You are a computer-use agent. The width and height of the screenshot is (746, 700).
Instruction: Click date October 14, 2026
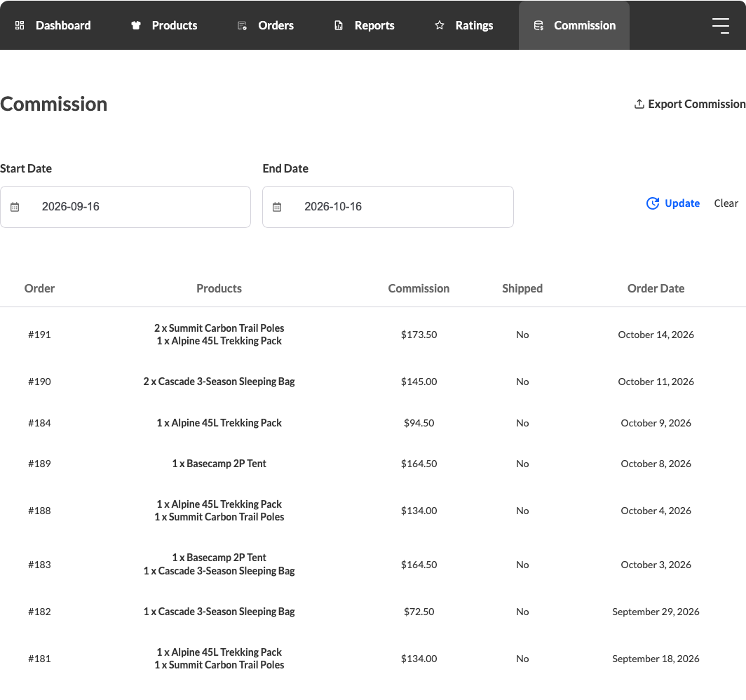click(x=656, y=335)
